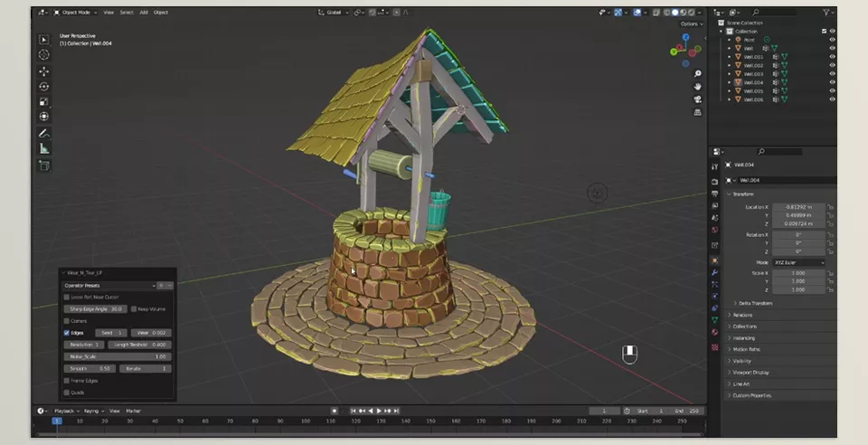Select the Rotate tool
The height and width of the screenshot is (445, 868).
[43, 86]
